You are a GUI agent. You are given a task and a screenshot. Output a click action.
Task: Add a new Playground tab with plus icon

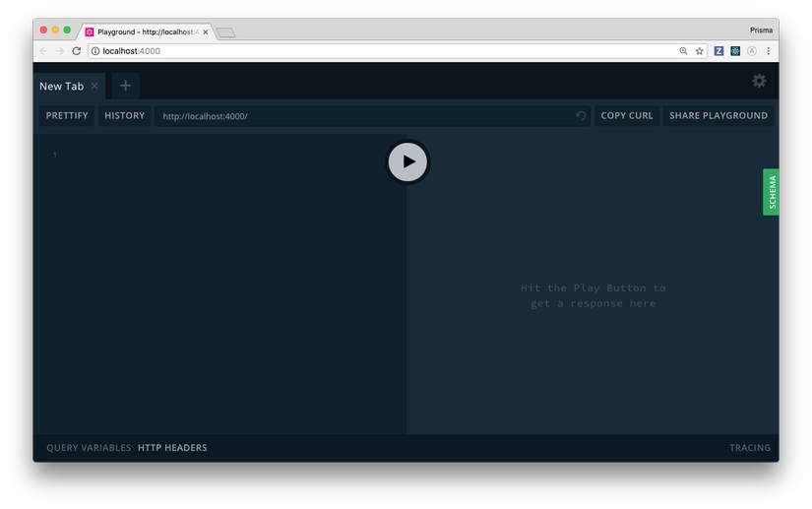pyautogui.click(x=125, y=87)
